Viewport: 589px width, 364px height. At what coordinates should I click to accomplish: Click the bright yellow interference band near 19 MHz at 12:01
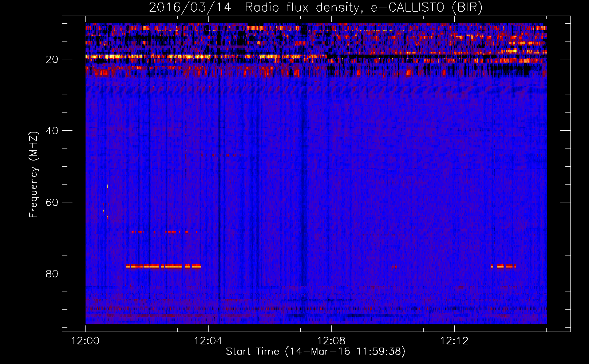[x=115, y=56]
